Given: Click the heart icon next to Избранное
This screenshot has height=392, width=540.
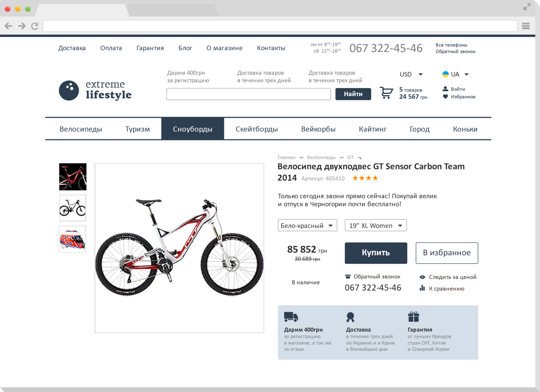Looking at the screenshot, I should click(445, 97).
